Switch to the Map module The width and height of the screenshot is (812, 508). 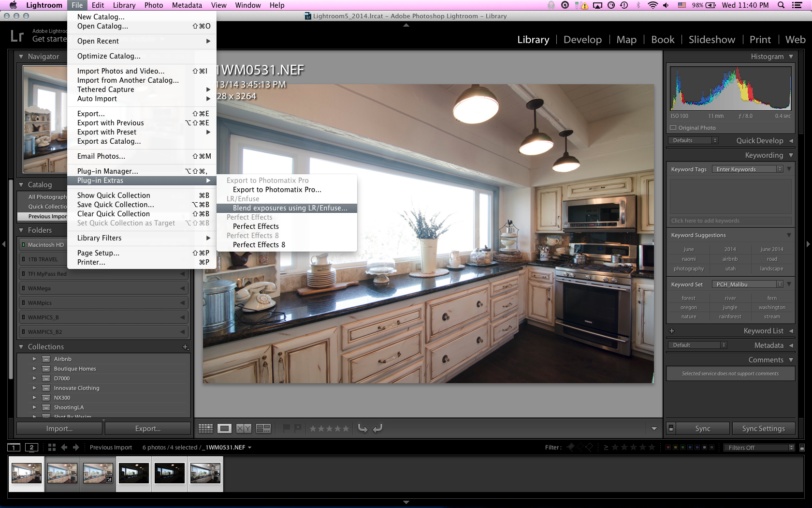point(626,40)
